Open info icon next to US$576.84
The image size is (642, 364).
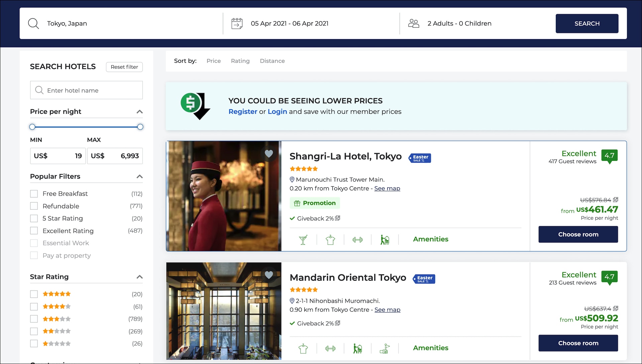point(616,200)
